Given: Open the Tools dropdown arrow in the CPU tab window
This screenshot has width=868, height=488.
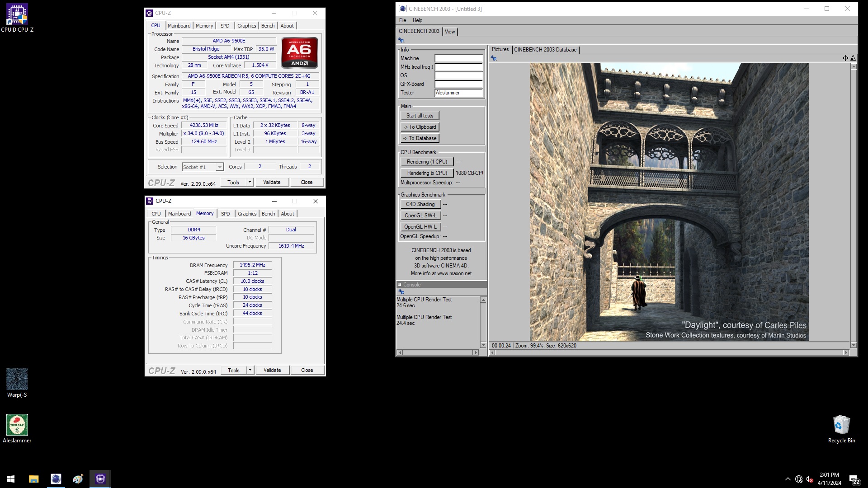Looking at the screenshot, I should (250, 182).
